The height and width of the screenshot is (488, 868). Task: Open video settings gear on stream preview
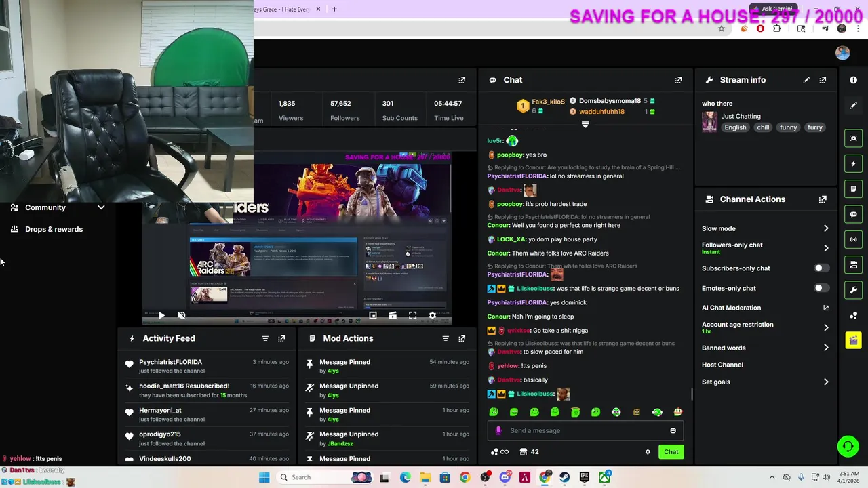point(433,315)
